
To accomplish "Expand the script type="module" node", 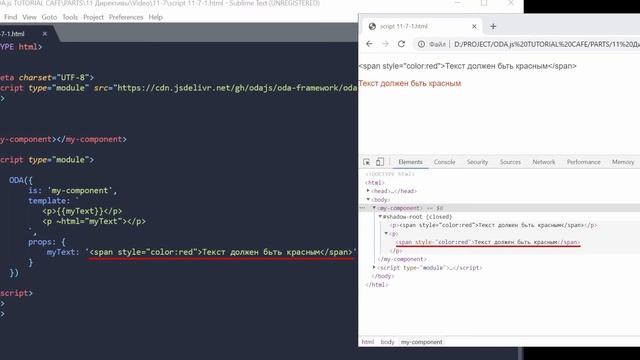I will click(374, 267).
